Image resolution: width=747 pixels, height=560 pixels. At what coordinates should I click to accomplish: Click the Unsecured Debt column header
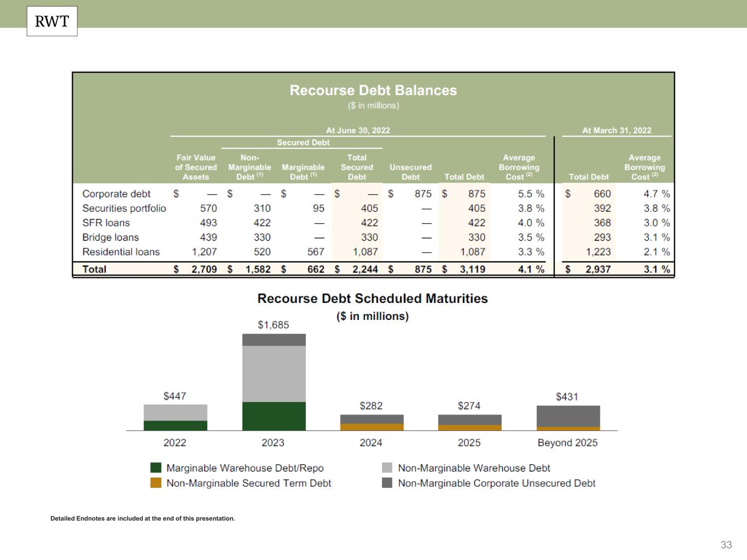(x=410, y=172)
